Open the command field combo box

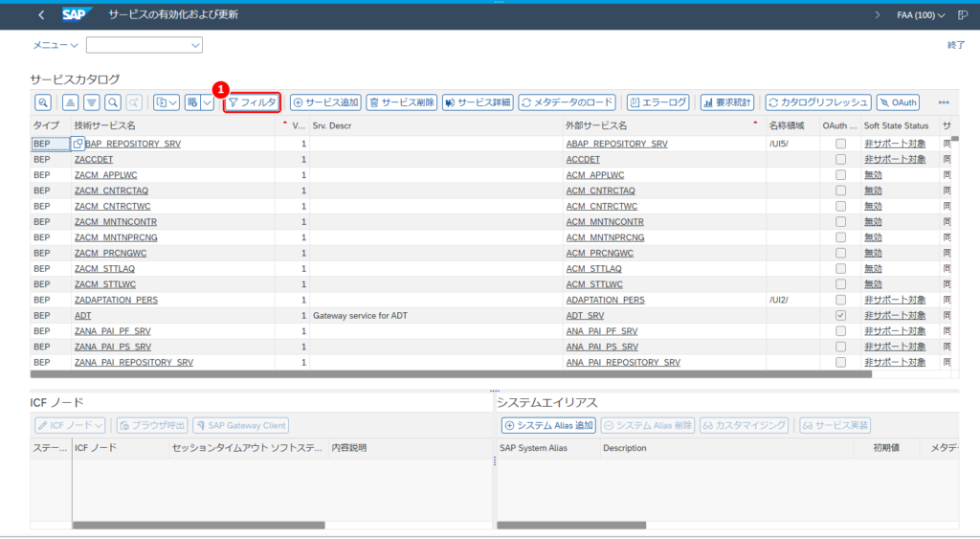(x=145, y=45)
